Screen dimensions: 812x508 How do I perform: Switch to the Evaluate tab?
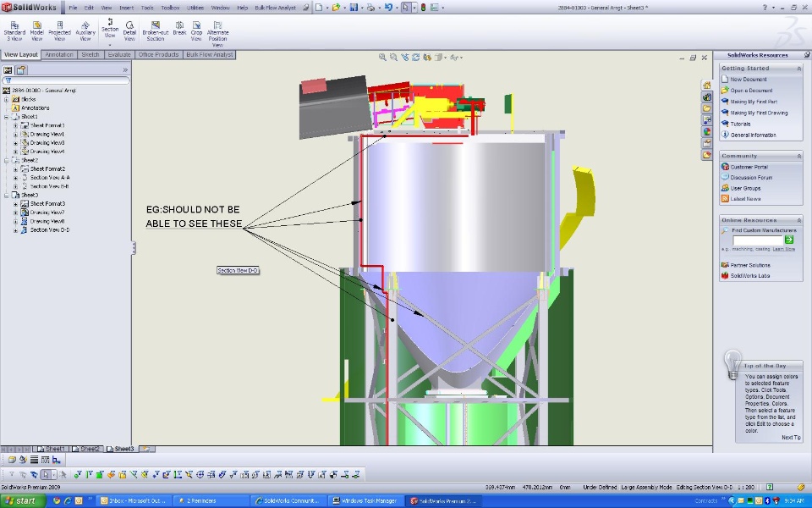119,54
